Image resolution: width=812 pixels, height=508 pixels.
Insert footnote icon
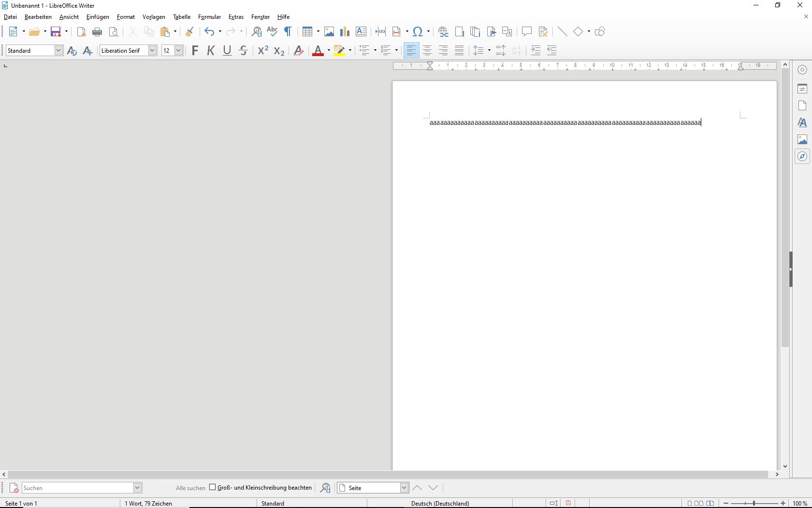(x=459, y=32)
